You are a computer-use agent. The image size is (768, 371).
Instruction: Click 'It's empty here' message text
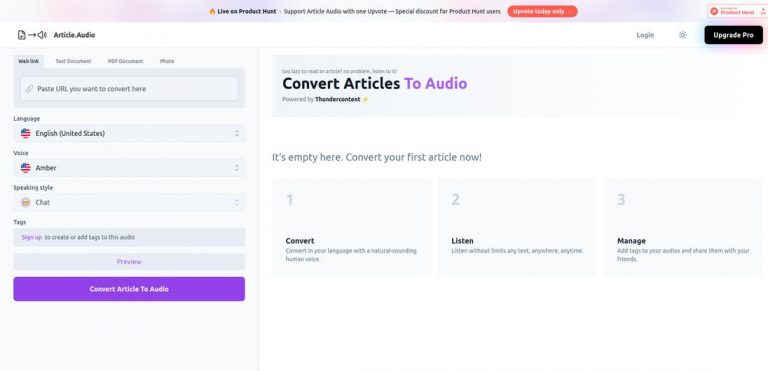pyautogui.click(x=377, y=158)
